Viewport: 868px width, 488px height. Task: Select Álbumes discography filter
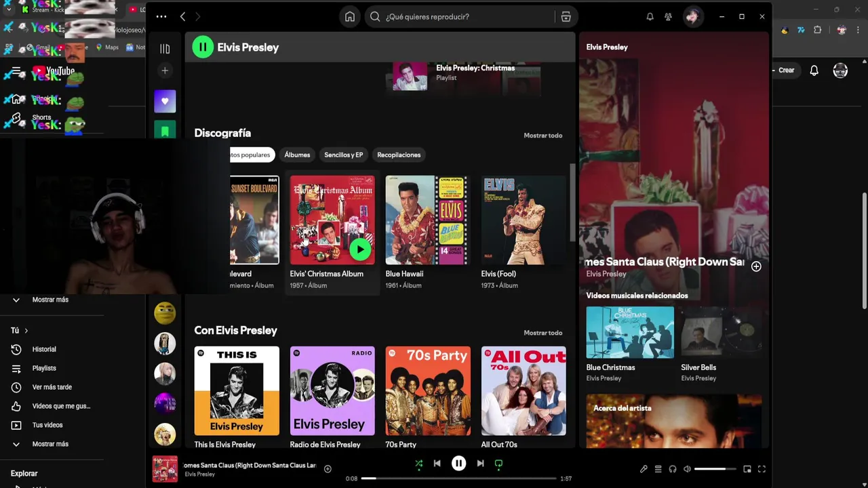[x=297, y=155]
